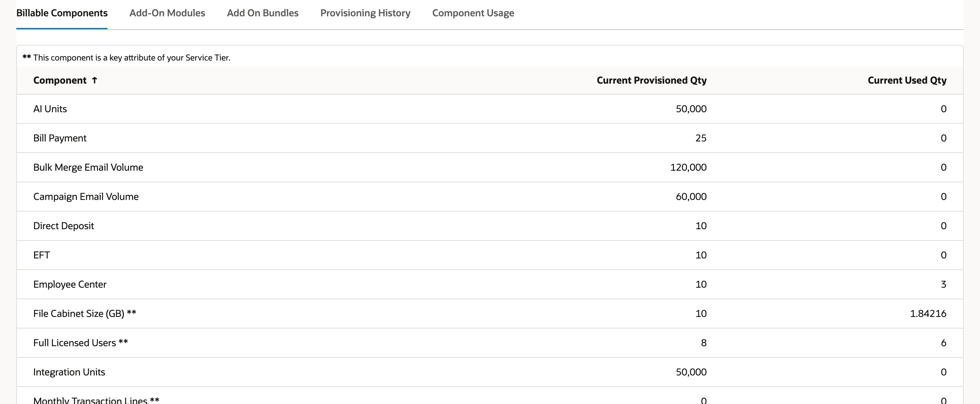Select the AI Units row label
Viewport: 980px width, 404px height.
[50, 109]
